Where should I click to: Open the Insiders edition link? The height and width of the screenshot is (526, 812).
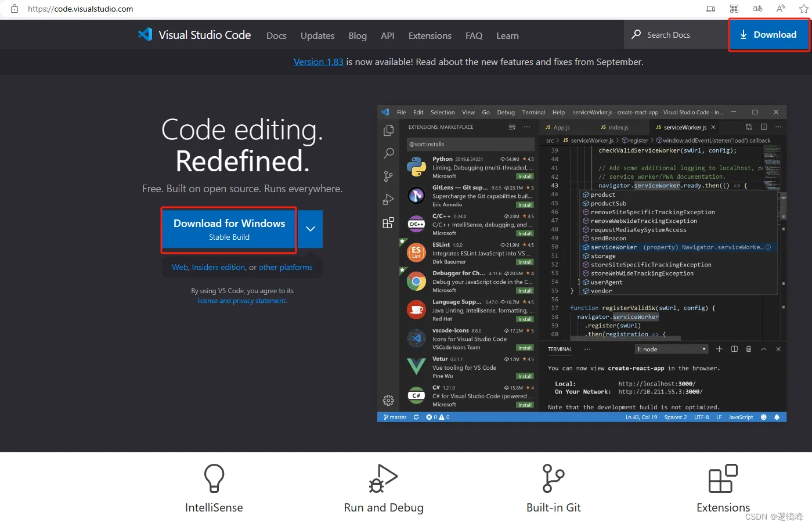tap(218, 267)
